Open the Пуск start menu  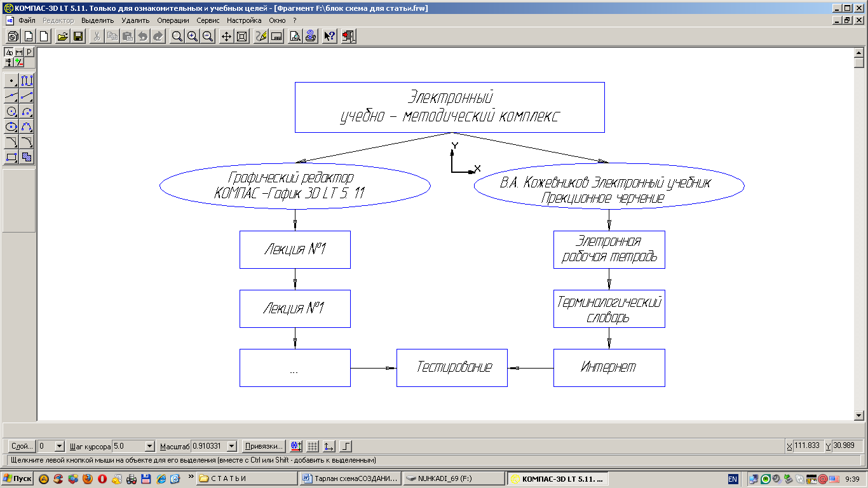tap(18, 478)
